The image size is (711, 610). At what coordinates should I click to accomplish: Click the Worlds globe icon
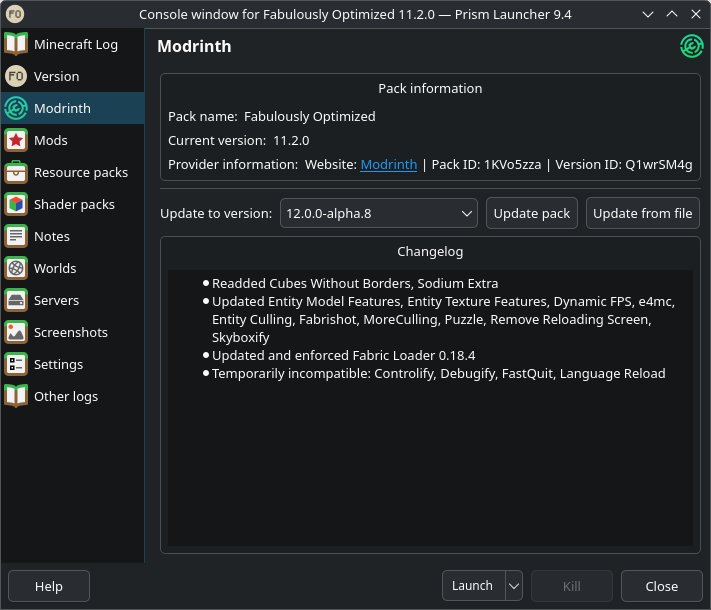point(16,268)
